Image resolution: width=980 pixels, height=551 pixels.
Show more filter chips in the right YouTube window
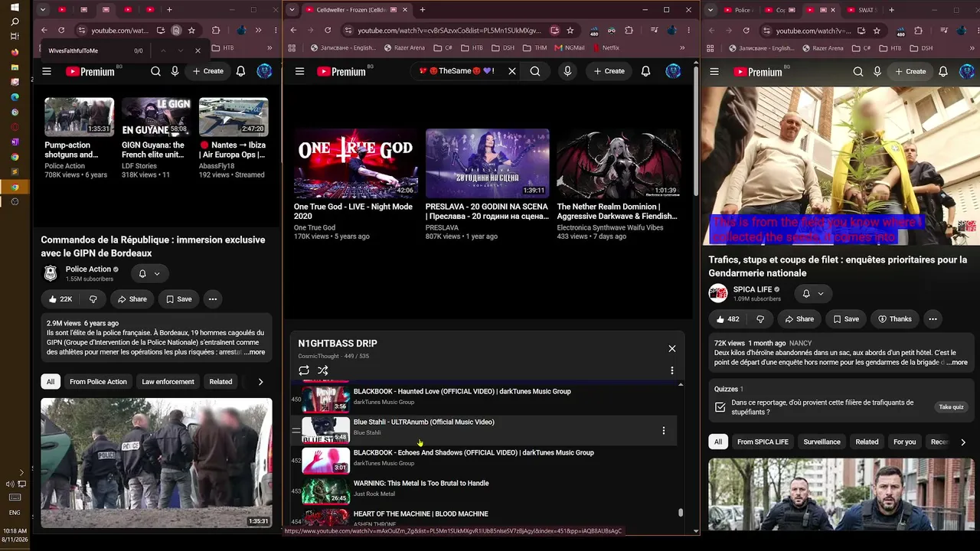coord(962,442)
